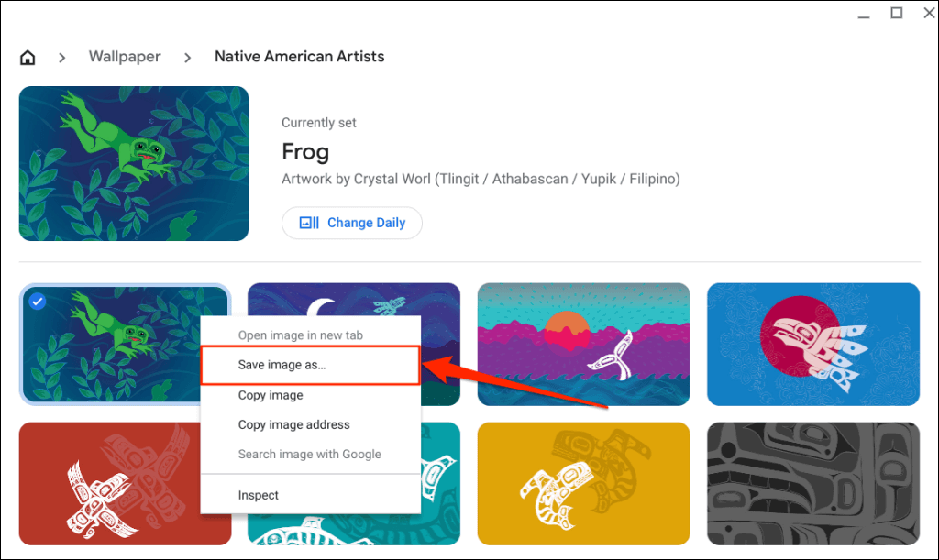
Task: Toggle the checkmark on Frog wallpaper
Action: [x=37, y=302]
